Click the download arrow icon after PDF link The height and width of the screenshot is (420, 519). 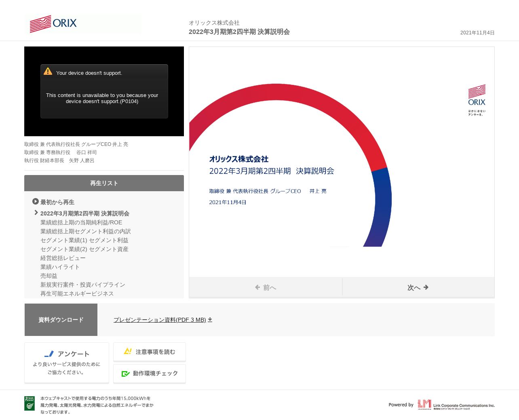click(x=210, y=320)
